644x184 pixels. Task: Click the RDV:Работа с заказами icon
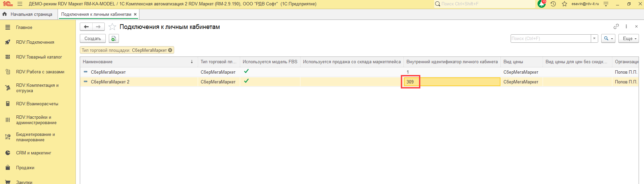(x=8, y=72)
